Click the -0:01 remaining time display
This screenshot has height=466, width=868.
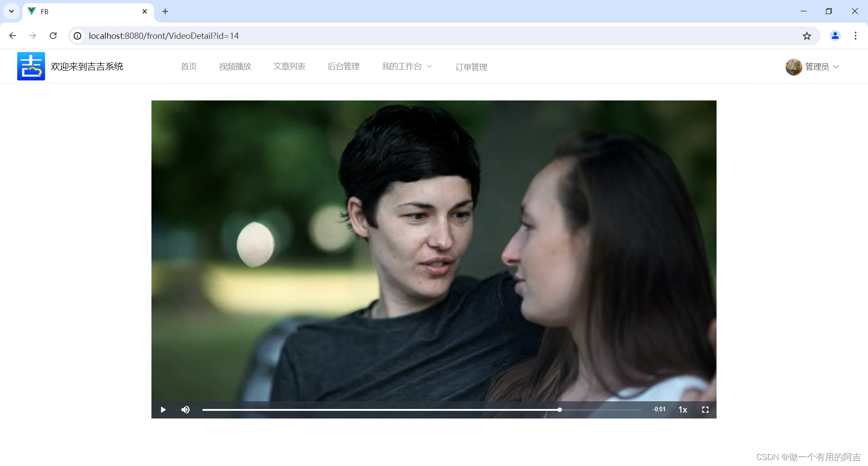click(659, 409)
